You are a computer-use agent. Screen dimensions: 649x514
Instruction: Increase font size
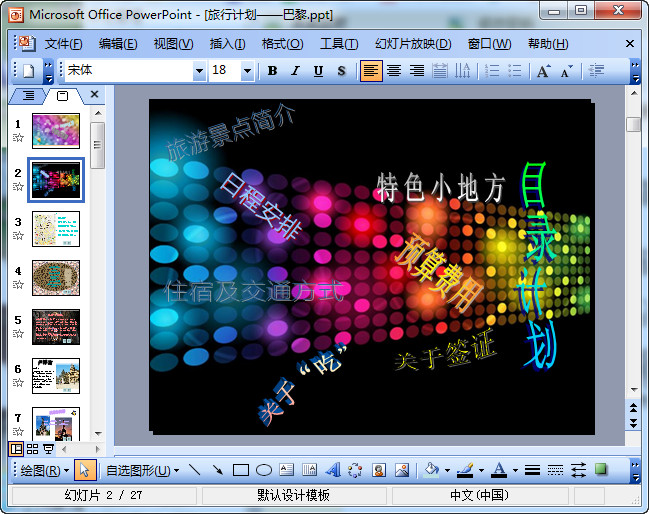coord(543,71)
